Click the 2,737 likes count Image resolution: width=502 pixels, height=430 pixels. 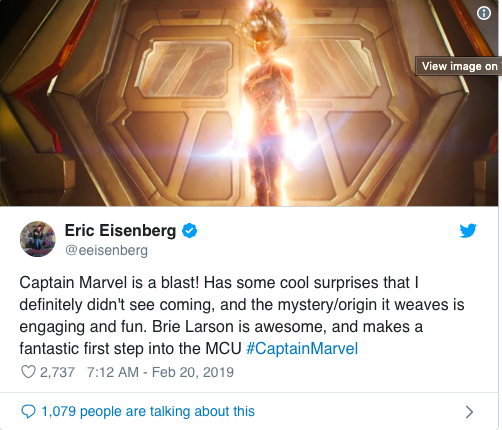57,372
